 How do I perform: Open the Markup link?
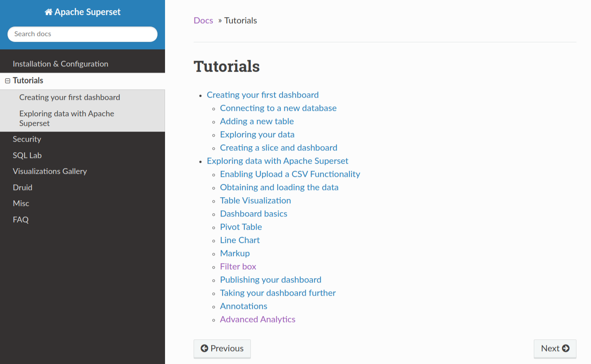[235, 253]
